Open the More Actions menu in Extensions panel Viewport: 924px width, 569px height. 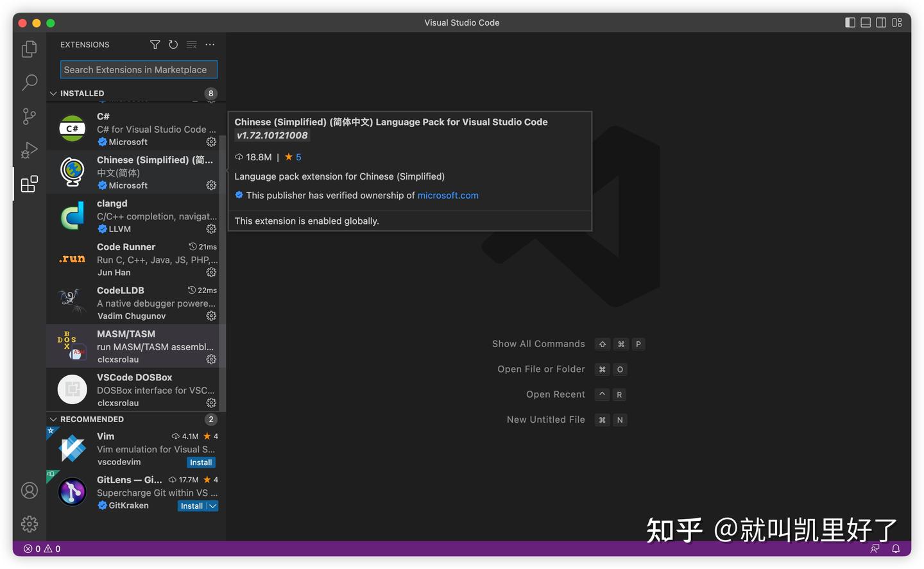click(210, 44)
